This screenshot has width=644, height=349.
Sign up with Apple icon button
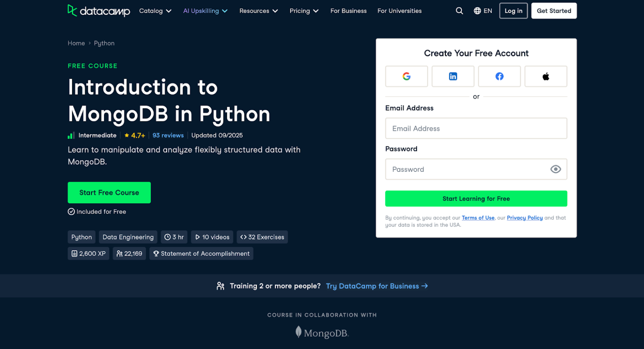(546, 76)
